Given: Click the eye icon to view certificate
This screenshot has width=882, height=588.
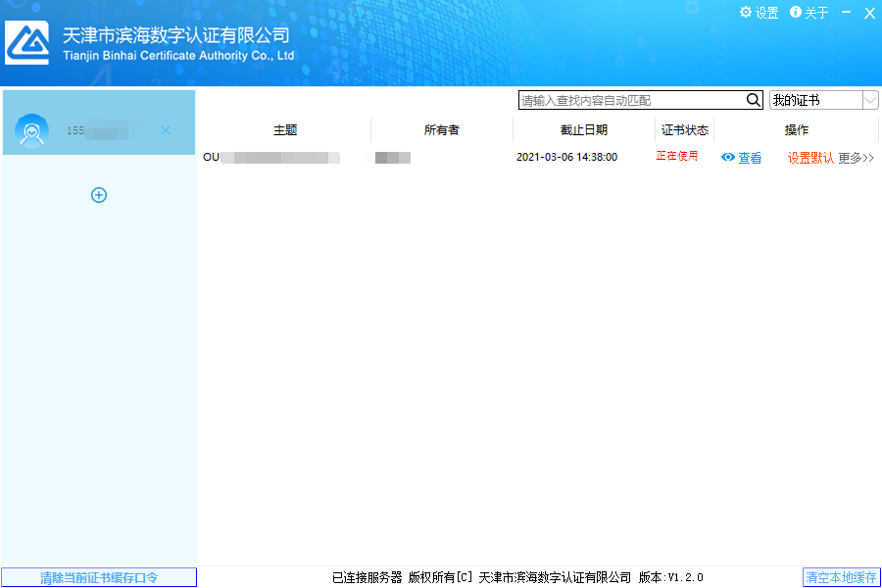Looking at the screenshot, I should tap(728, 158).
